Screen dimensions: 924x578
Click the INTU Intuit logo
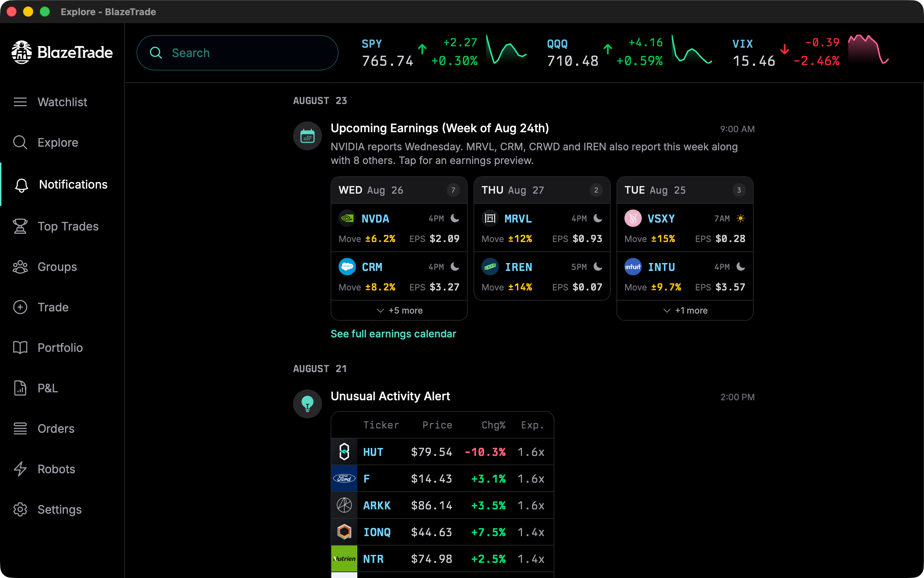pyautogui.click(x=633, y=267)
